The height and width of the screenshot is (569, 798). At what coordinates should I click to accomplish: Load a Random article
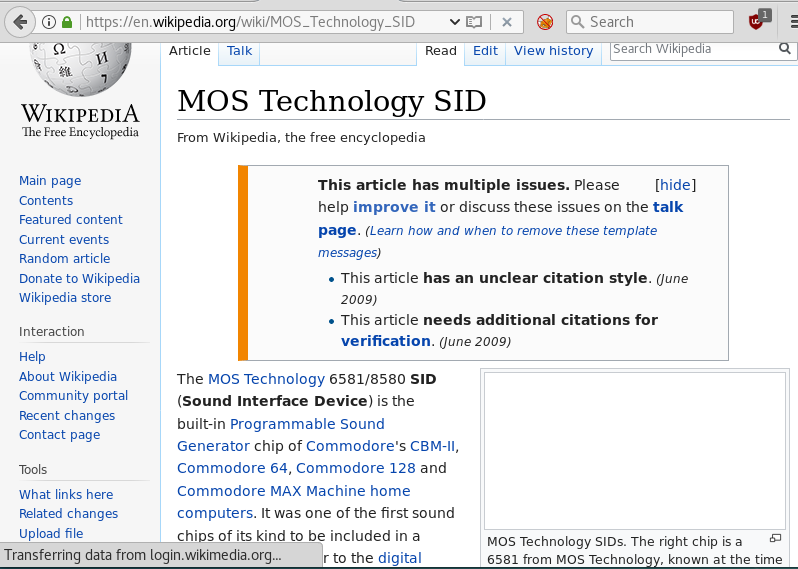pyautogui.click(x=64, y=259)
